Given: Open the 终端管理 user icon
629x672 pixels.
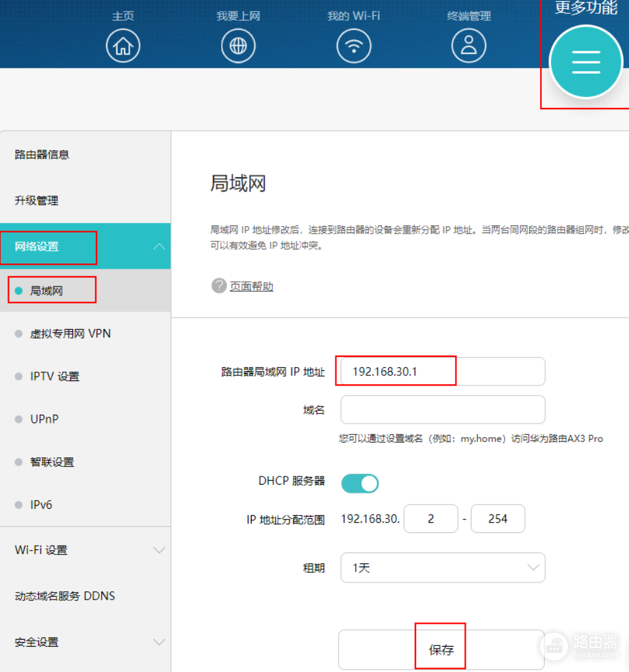Looking at the screenshot, I should click(x=469, y=46).
